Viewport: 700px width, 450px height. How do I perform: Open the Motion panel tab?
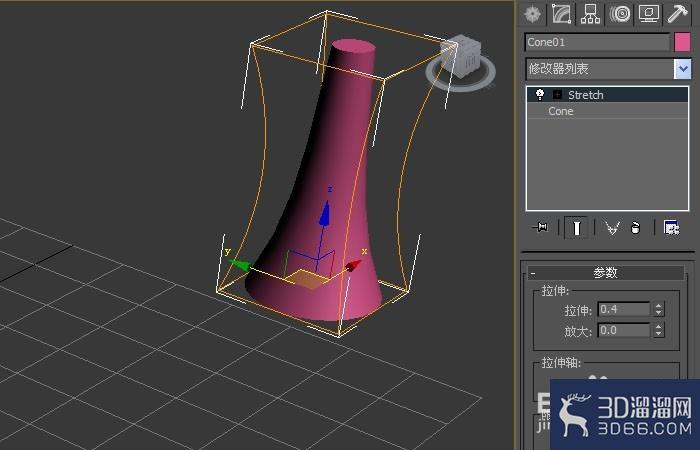pos(620,14)
